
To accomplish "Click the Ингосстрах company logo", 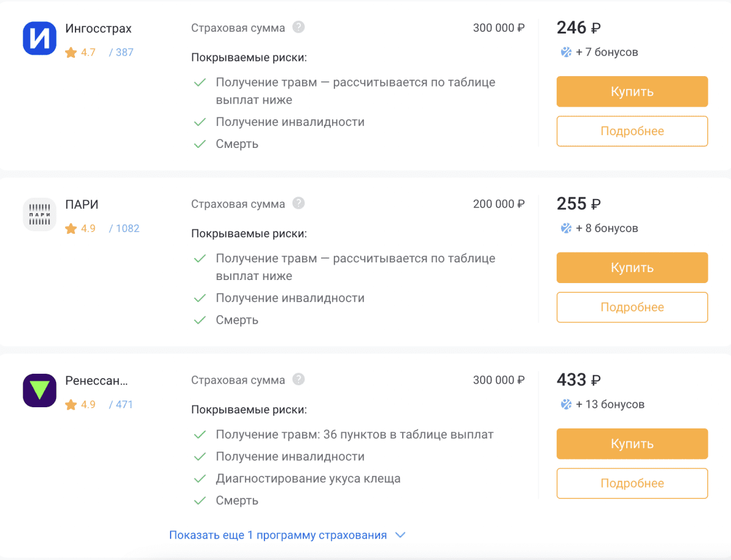I will (40, 38).
